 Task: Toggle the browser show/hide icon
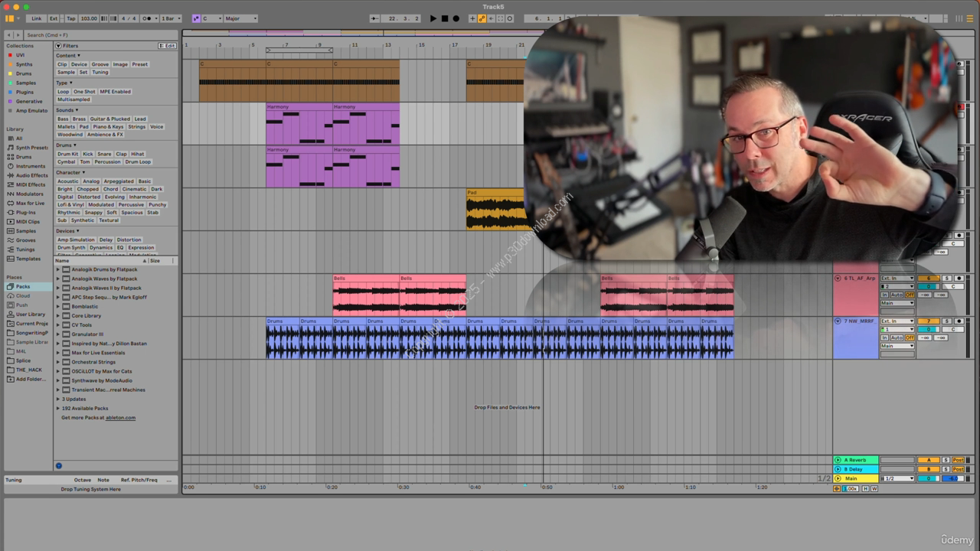point(9,18)
